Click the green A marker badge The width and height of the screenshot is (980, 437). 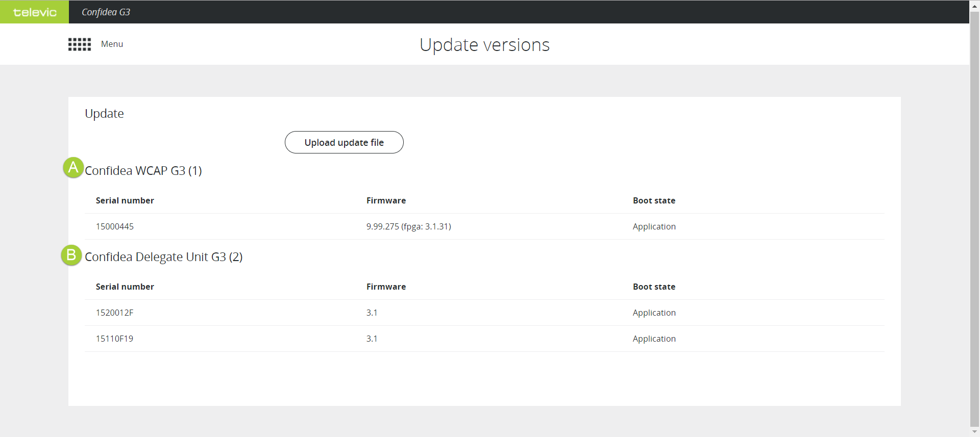click(x=73, y=167)
